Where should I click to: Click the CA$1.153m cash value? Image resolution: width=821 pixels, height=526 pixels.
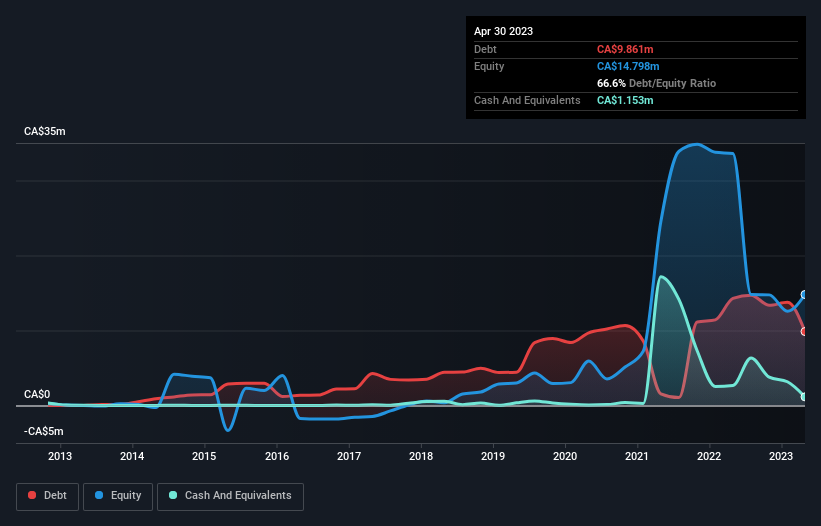coord(625,100)
